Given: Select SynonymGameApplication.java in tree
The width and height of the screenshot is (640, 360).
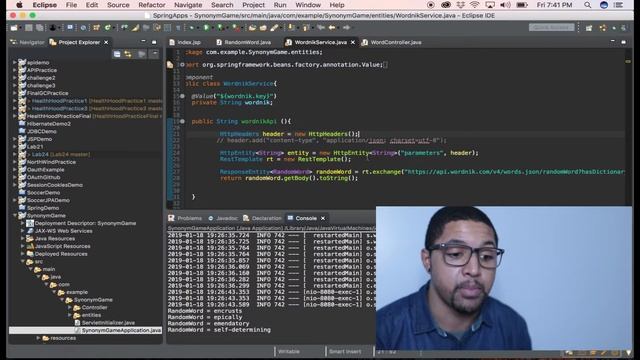Looking at the screenshot, I should (121, 330).
